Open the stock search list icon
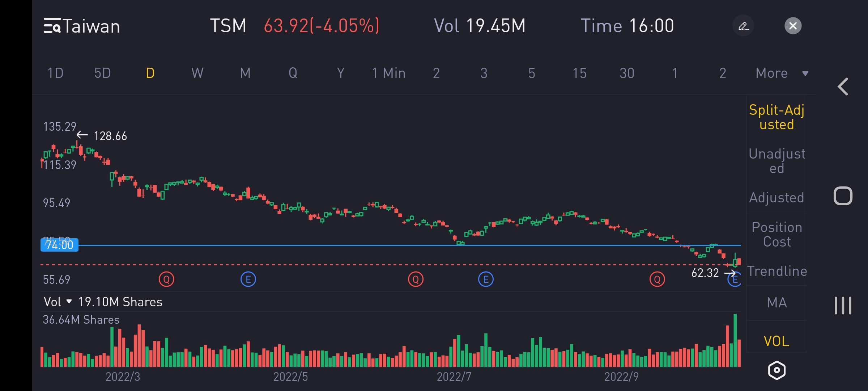This screenshot has height=391, width=868. [52, 26]
